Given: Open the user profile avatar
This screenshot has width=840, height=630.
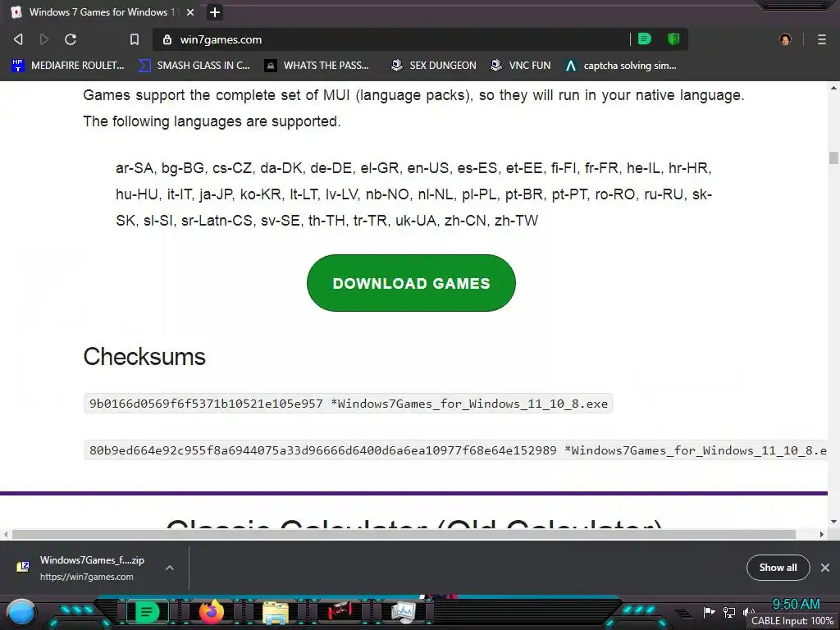Looking at the screenshot, I should point(785,39).
